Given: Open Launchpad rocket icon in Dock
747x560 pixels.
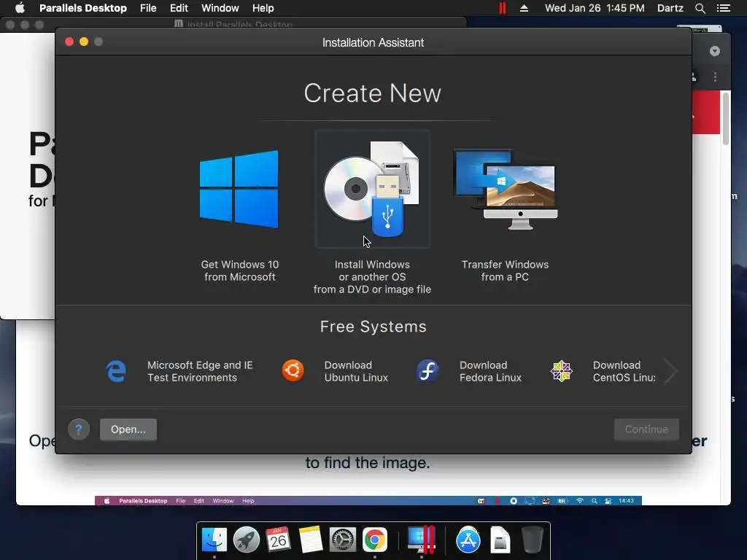Looking at the screenshot, I should (247, 540).
